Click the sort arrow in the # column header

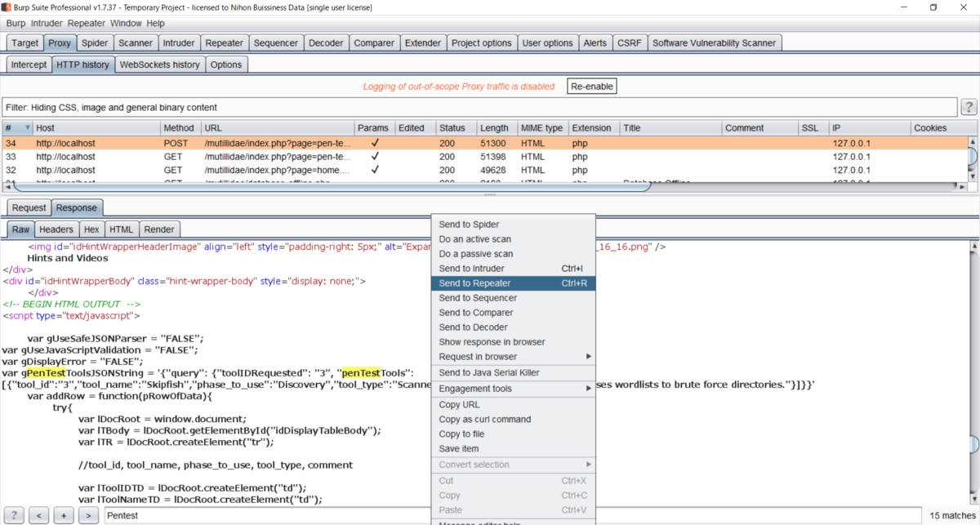pos(27,128)
